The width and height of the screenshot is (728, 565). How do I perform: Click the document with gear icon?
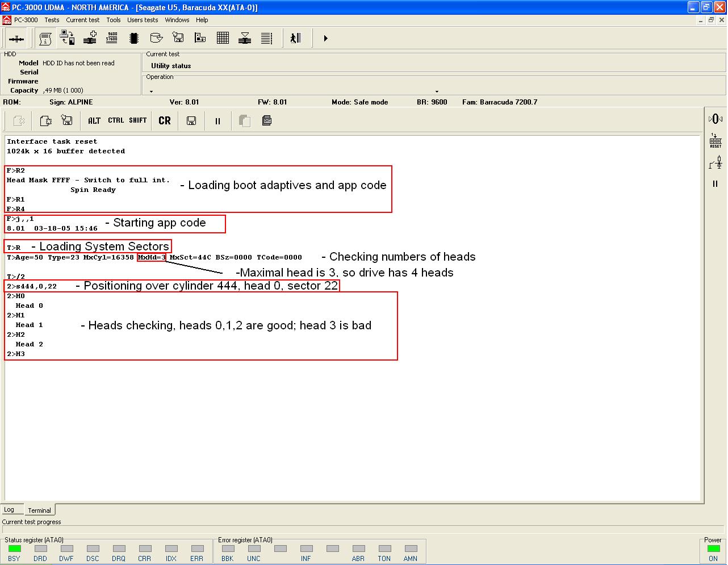[45, 120]
